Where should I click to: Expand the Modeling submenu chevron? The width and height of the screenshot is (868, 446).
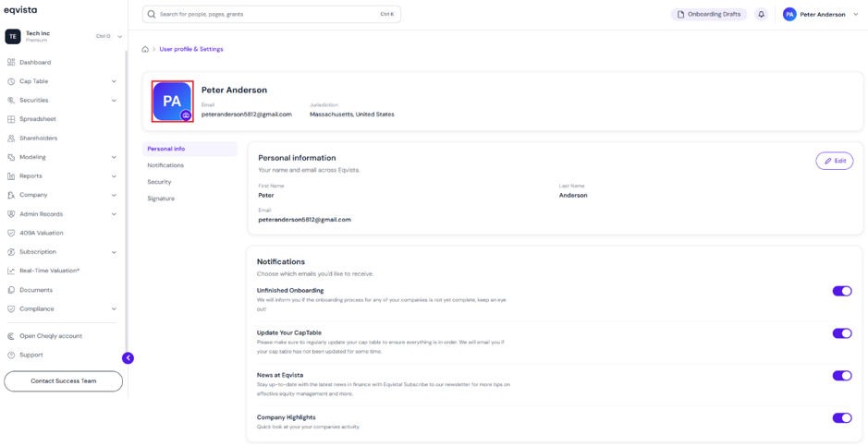point(114,158)
